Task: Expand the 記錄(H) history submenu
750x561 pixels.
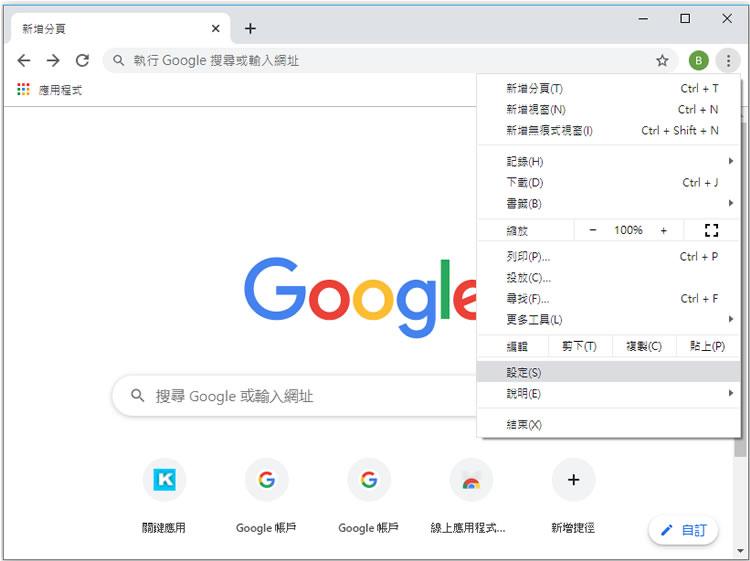Action: tap(608, 162)
